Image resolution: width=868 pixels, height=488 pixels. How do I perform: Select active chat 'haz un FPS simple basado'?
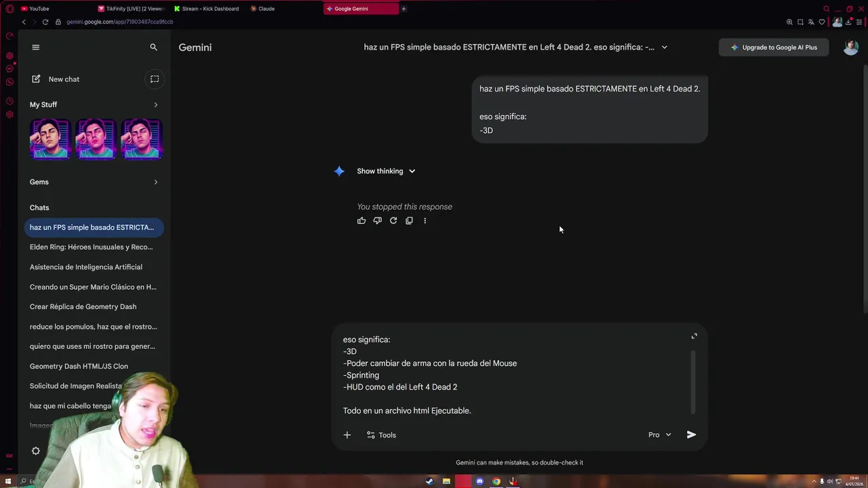pyautogui.click(x=94, y=228)
